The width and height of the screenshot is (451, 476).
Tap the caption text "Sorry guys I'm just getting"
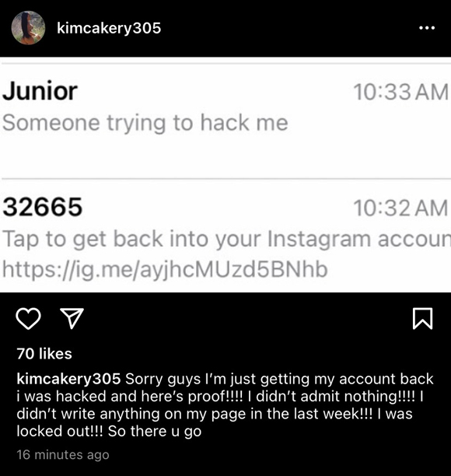point(217,379)
